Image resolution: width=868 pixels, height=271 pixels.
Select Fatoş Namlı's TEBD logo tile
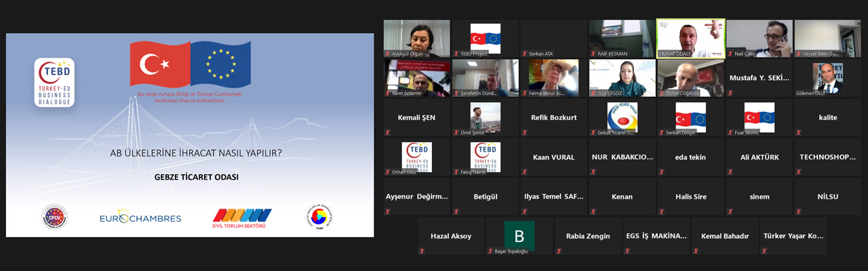(x=486, y=157)
